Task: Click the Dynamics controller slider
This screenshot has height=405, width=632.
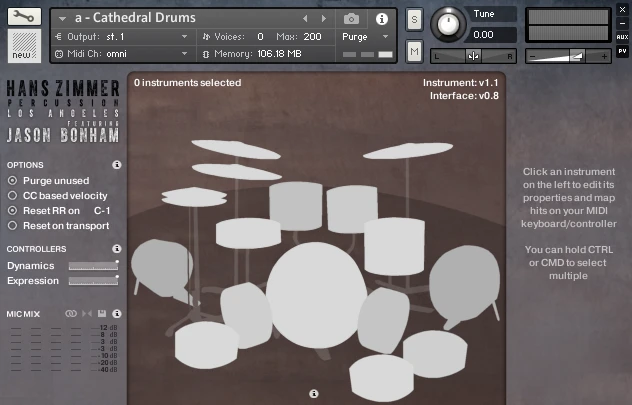Action: click(x=93, y=266)
